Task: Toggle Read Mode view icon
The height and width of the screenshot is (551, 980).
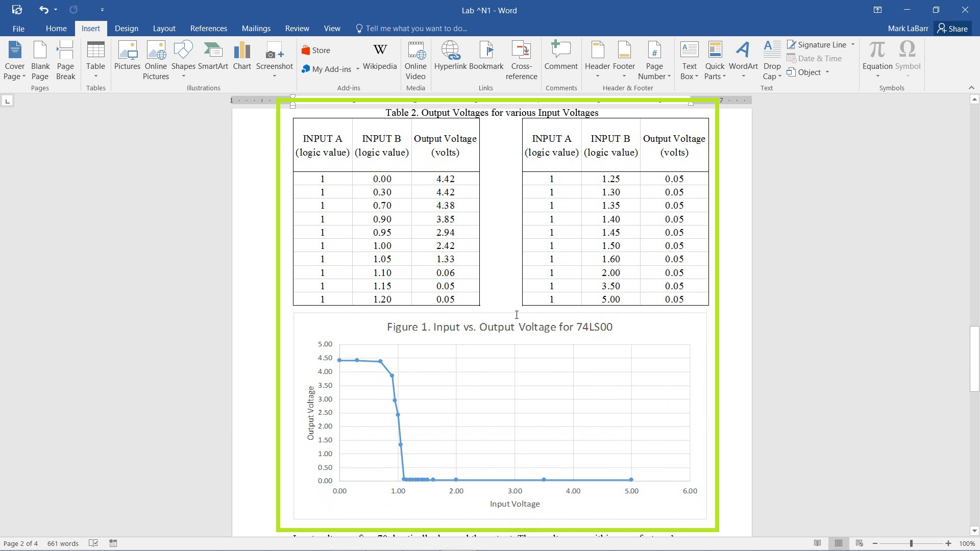Action: click(817, 543)
